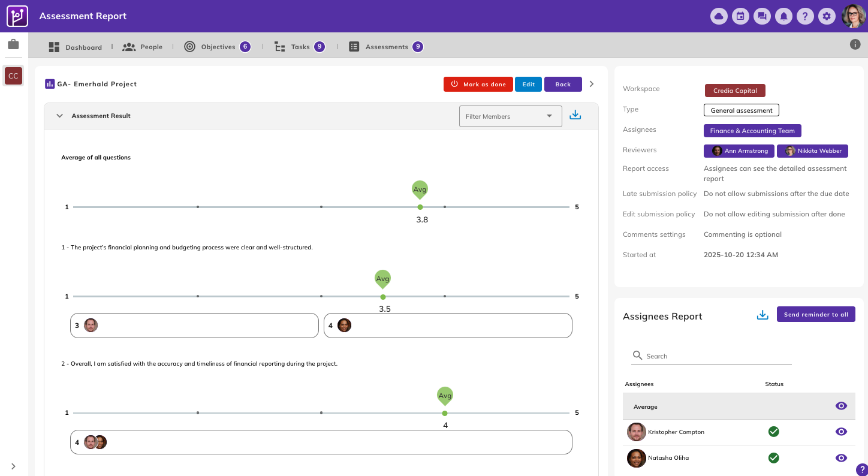Download the Assignees Report
The height and width of the screenshot is (476, 868).
762,315
